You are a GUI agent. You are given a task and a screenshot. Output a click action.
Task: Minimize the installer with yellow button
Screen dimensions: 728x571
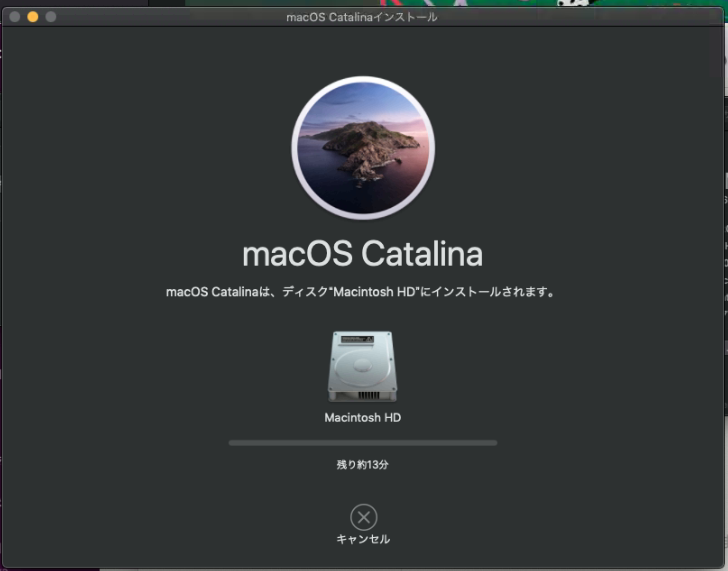click(32, 17)
